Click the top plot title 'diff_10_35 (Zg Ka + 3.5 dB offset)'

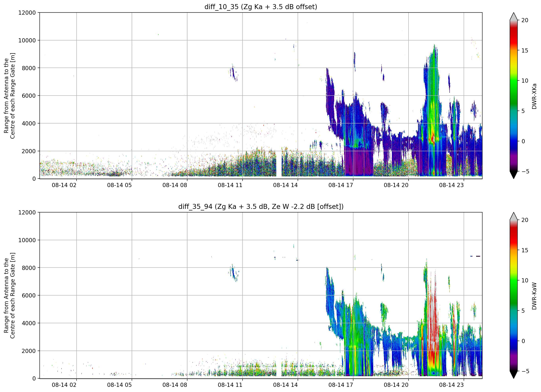261,7
